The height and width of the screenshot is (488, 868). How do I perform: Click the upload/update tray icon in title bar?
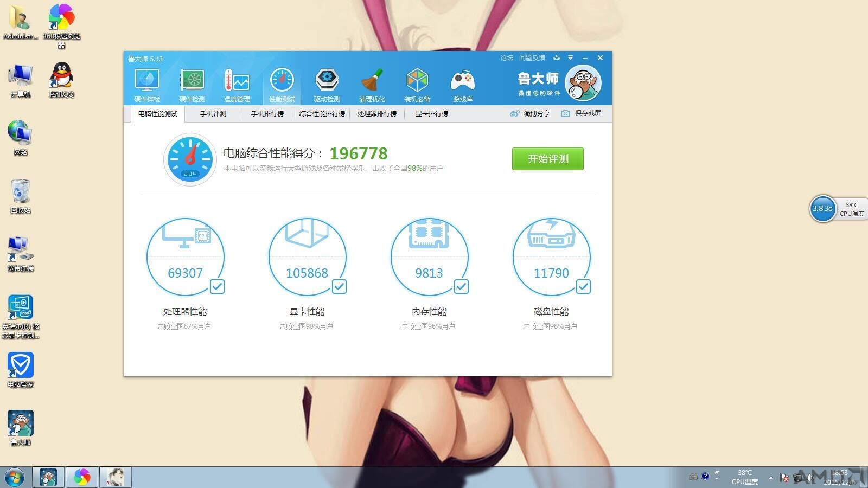[x=556, y=57]
